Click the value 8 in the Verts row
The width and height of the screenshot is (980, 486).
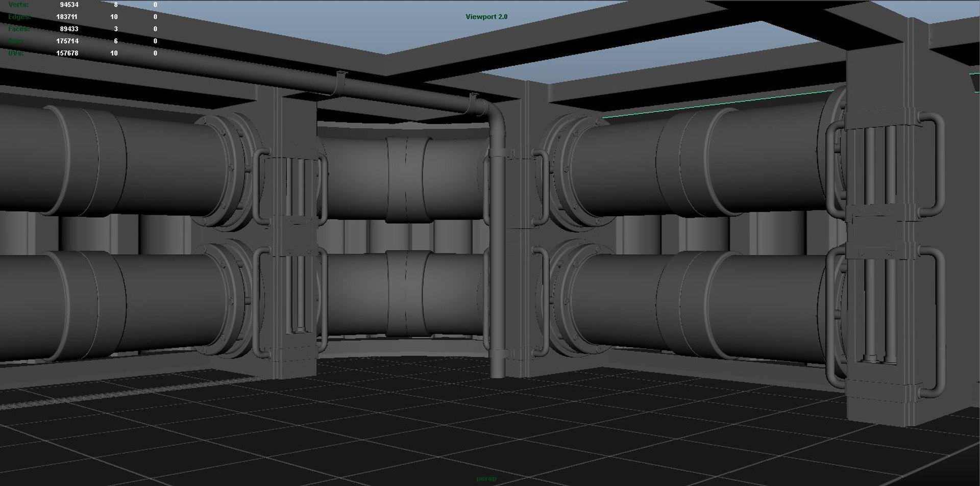coord(116,5)
